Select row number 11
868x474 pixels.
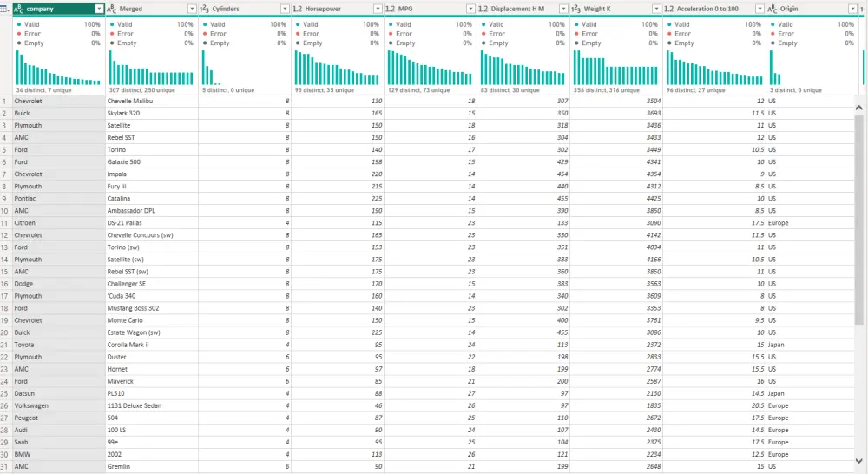point(5,222)
